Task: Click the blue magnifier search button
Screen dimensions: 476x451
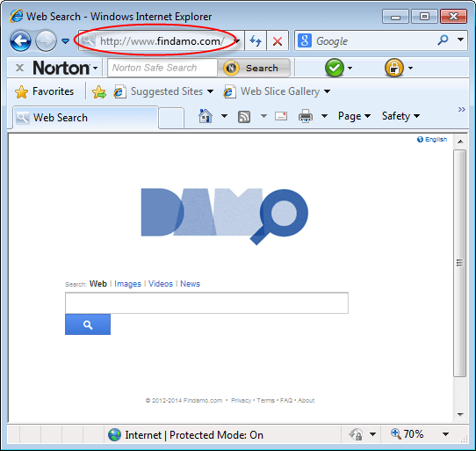Action: (x=88, y=324)
